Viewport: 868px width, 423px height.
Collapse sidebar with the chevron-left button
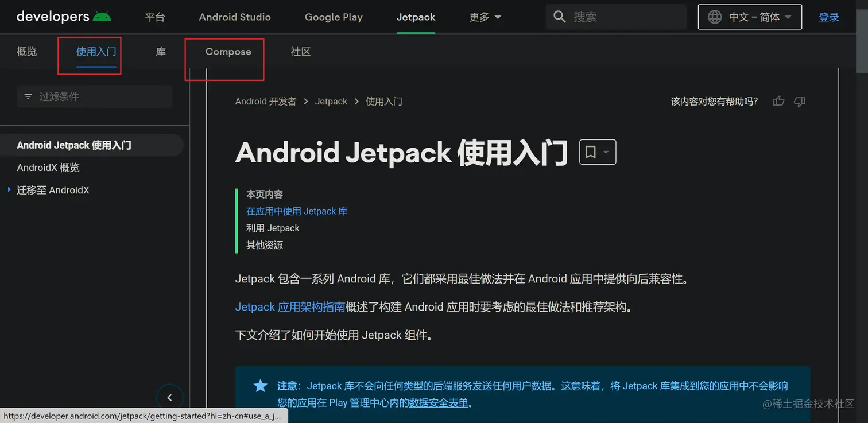(x=169, y=397)
